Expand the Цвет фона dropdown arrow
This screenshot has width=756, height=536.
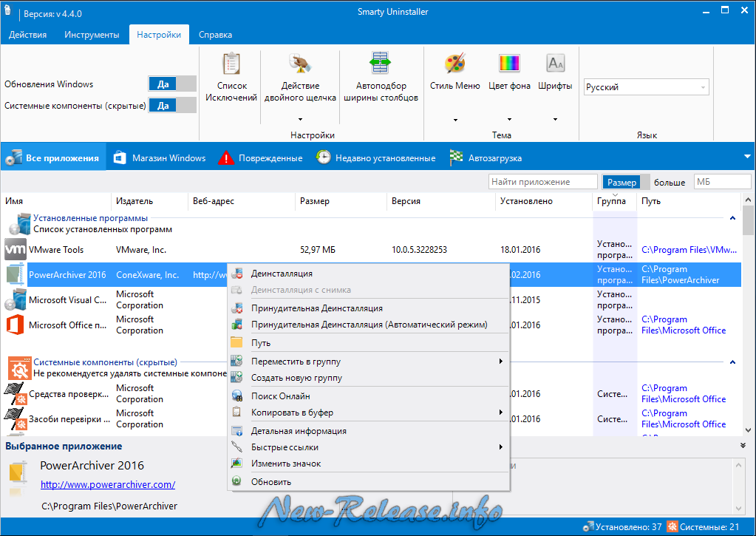coord(509,119)
